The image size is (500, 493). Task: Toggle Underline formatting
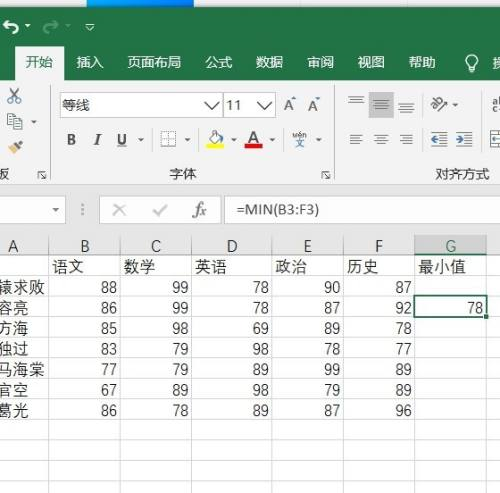pos(122,139)
